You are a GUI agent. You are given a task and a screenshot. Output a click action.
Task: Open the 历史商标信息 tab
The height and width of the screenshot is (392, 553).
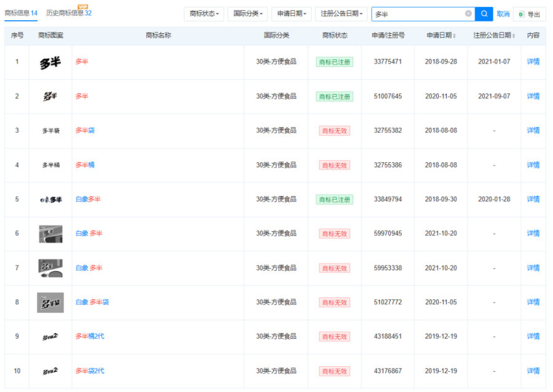point(68,13)
